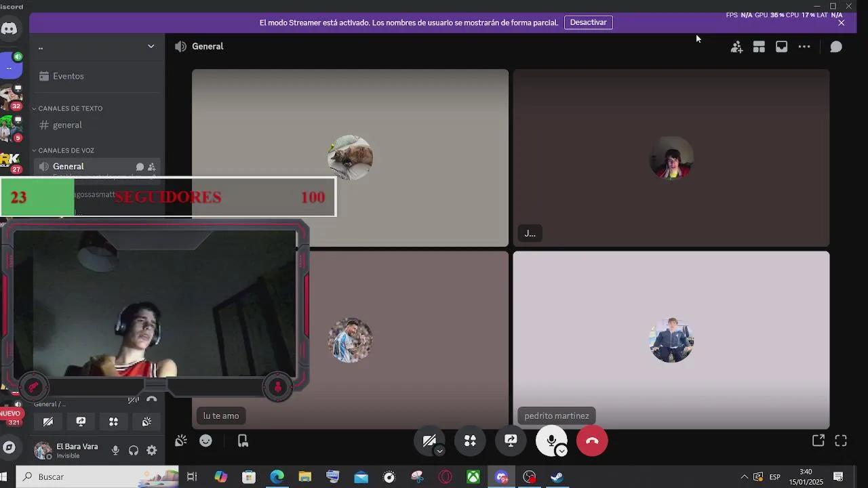Open the more options ellipsis menu
Image resolution: width=868 pixels, height=488 pixels.
click(804, 46)
